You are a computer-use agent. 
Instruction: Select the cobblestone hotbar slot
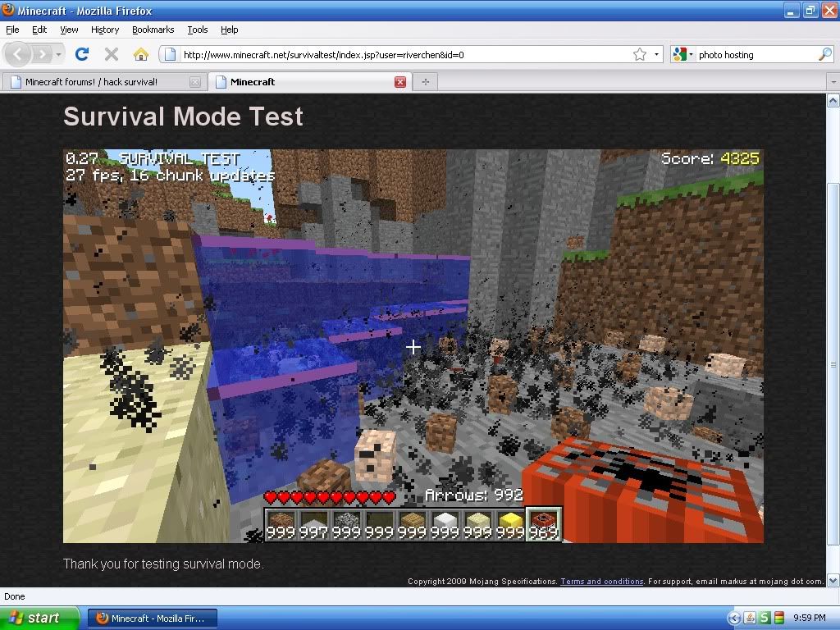347,524
